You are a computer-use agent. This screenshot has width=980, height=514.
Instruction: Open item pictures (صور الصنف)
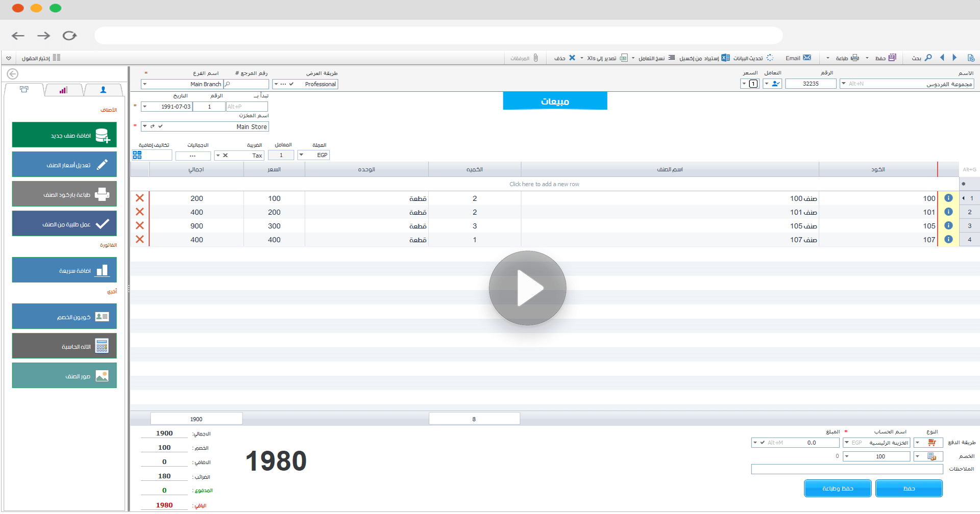click(64, 375)
